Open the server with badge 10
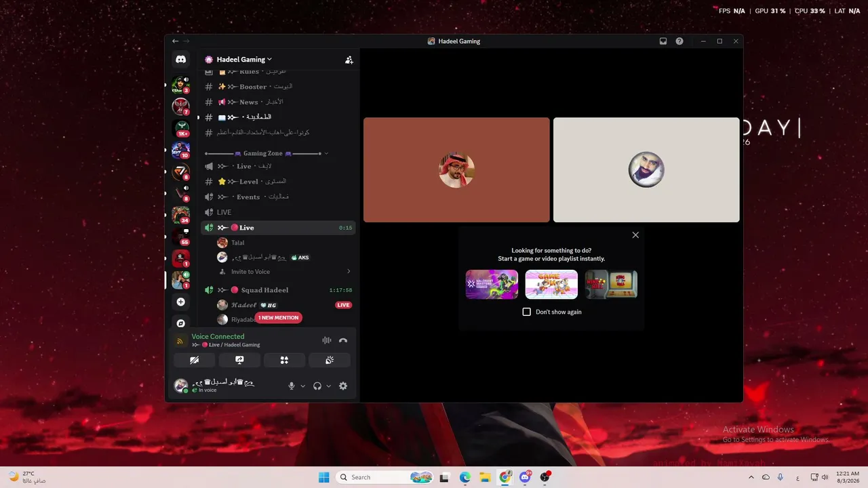The height and width of the screenshot is (488, 868). click(180, 149)
